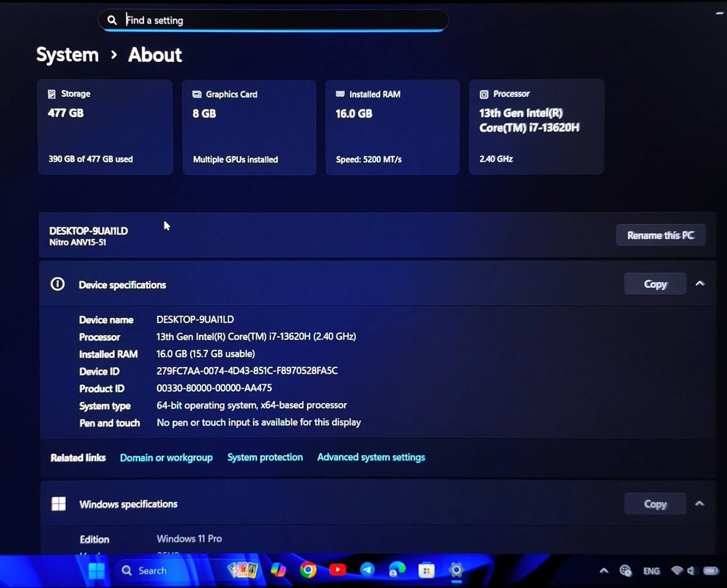Open Google Chrome from the taskbar

(308, 570)
